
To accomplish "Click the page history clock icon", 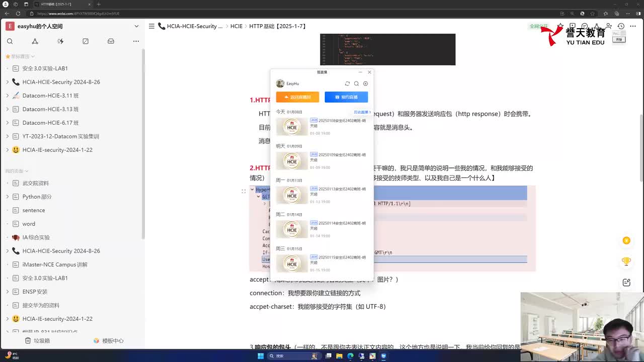I will (x=621, y=26).
